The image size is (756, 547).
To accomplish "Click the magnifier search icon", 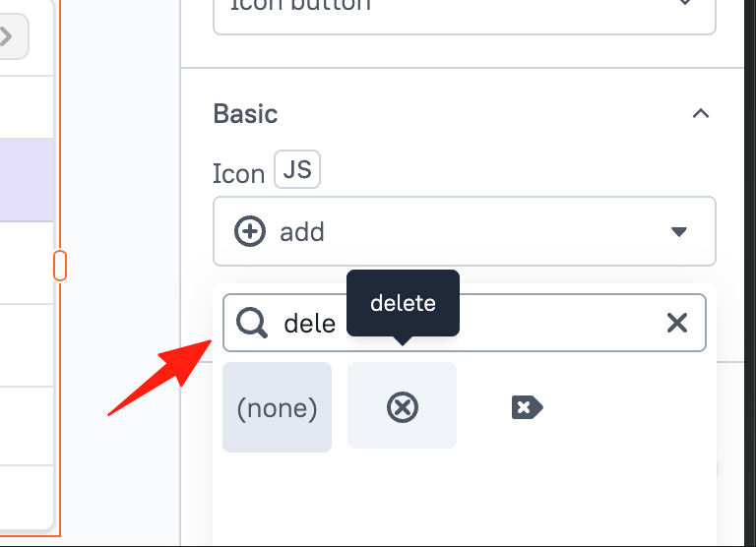I will tap(252, 323).
